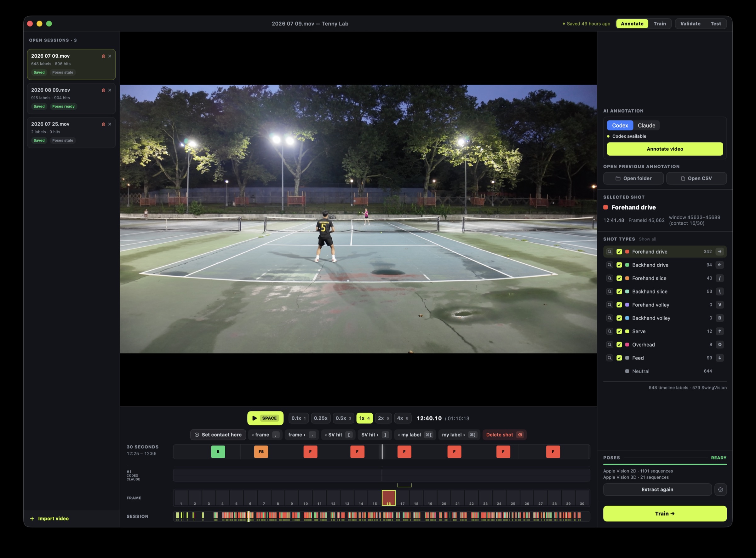Jump to next SV hit

point(375,435)
